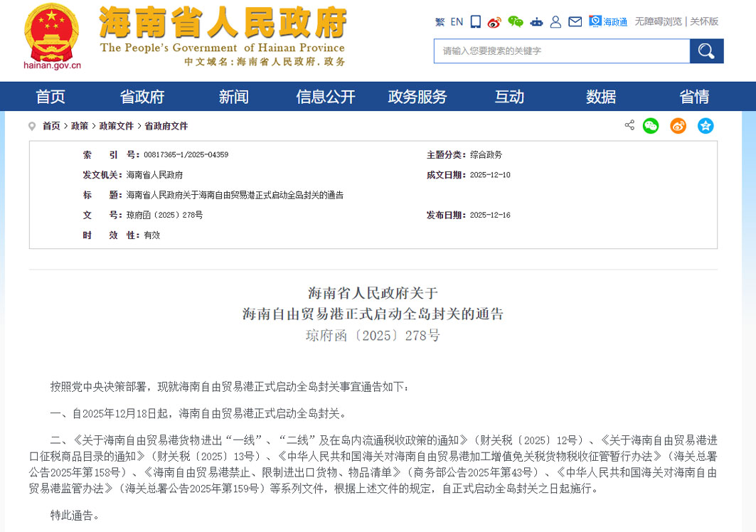
Task: Open the user login icon
Action: [555, 21]
